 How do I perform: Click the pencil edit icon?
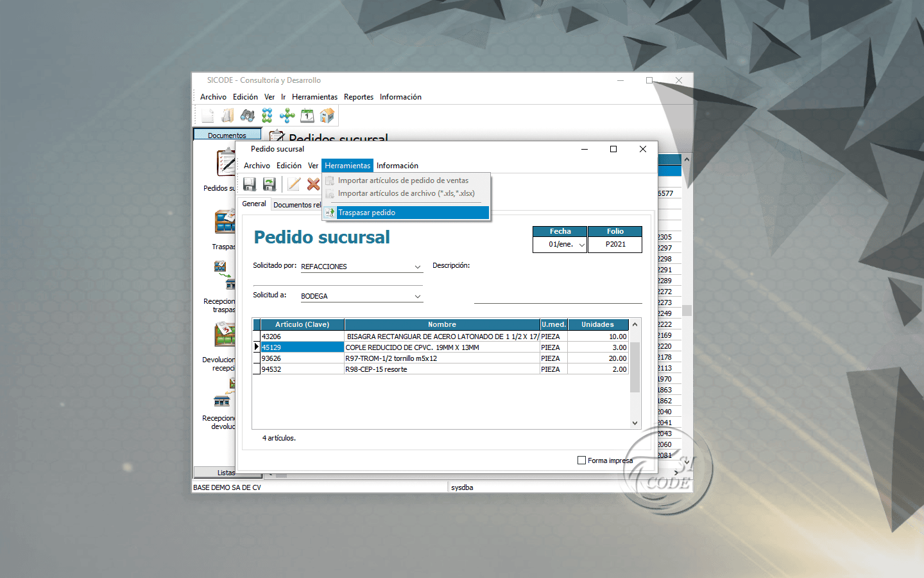pos(294,184)
